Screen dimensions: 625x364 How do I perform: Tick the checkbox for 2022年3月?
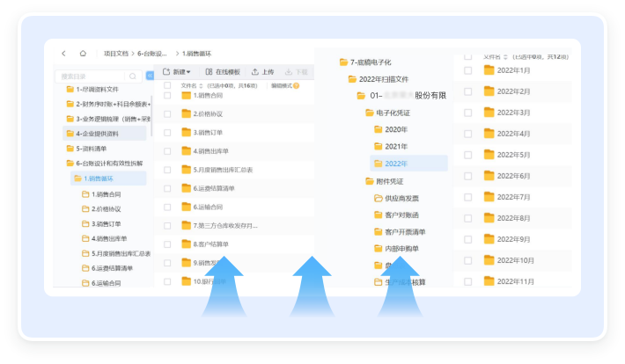coord(467,113)
